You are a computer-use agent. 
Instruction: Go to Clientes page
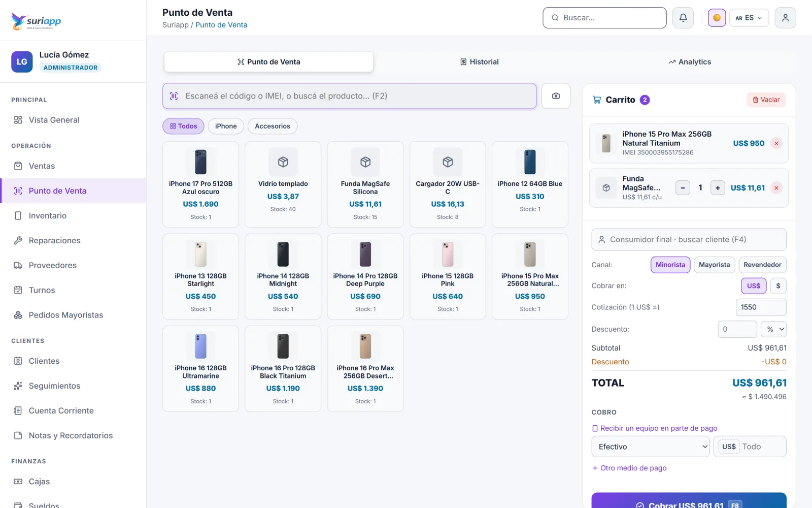pyautogui.click(x=73, y=361)
